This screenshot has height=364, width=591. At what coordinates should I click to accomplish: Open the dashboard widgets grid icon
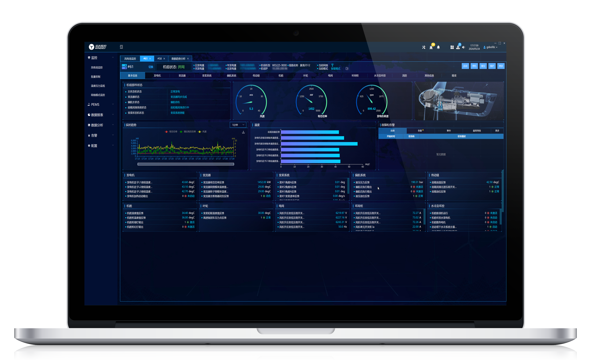point(452,47)
